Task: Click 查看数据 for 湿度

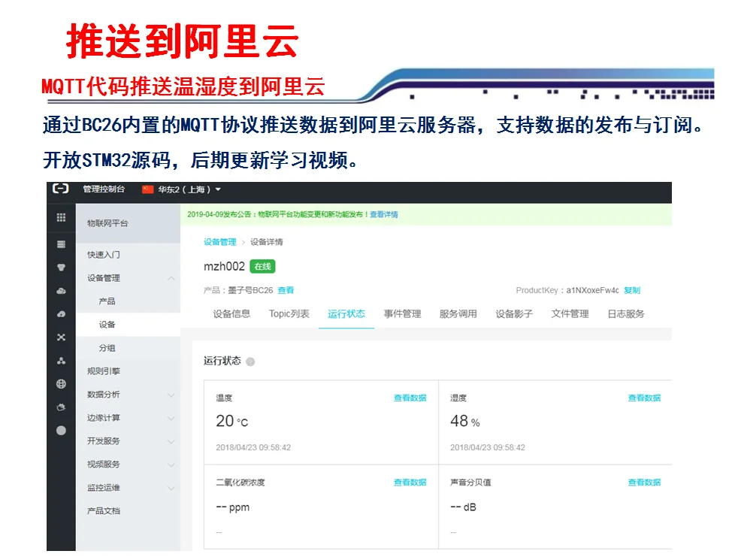Action: click(x=645, y=398)
